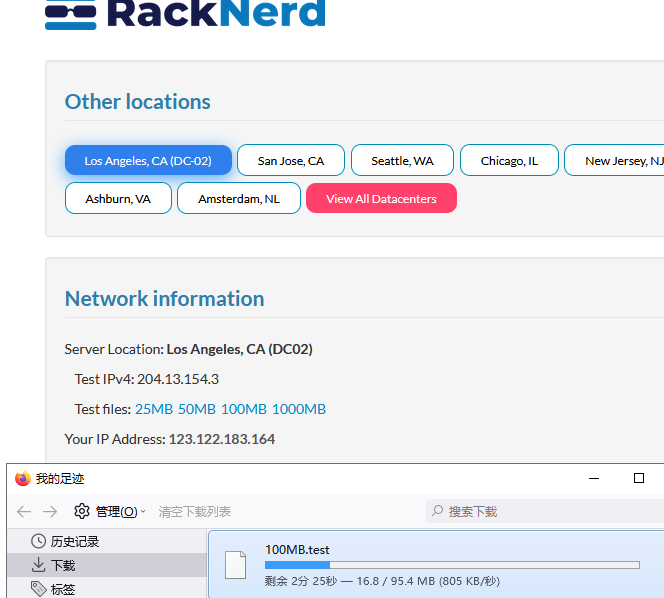This screenshot has height=598, width=664.
Task: Click the search magnifier icon
Action: click(x=437, y=511)
